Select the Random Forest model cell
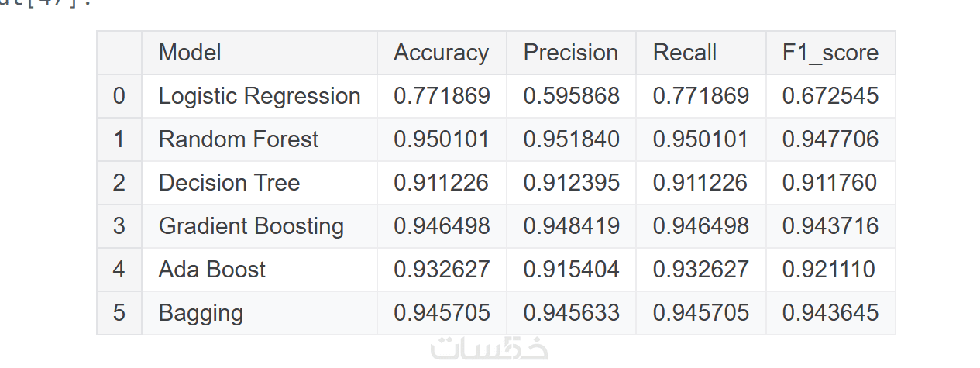Viewport: 980px width, 368px height. tap(239, 139)
